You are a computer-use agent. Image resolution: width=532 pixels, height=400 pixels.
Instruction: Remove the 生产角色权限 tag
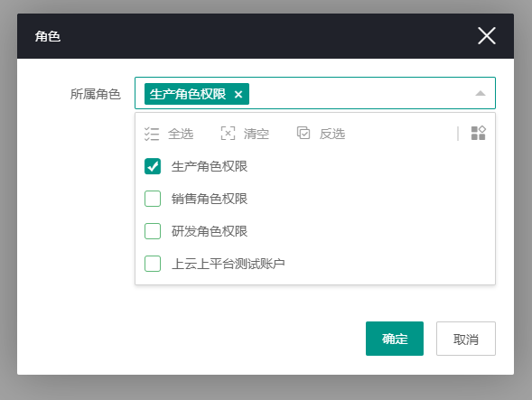(x=238, y=94)
